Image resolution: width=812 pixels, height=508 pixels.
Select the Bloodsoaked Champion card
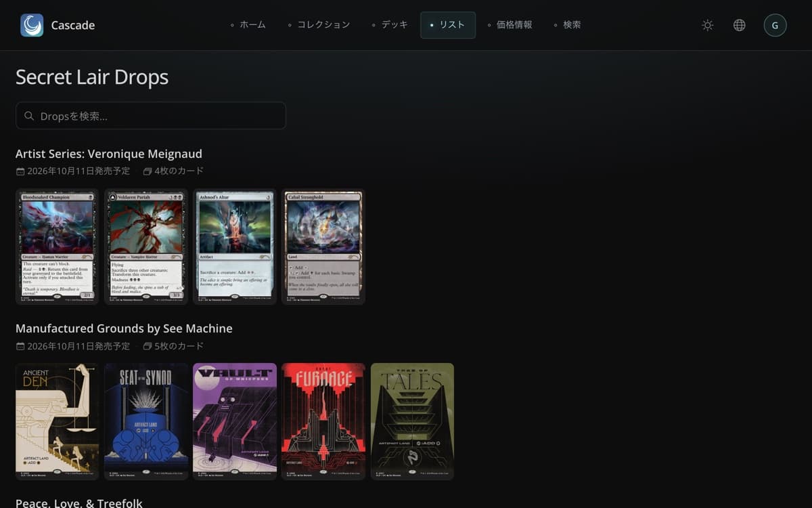[x=58, y=247]
